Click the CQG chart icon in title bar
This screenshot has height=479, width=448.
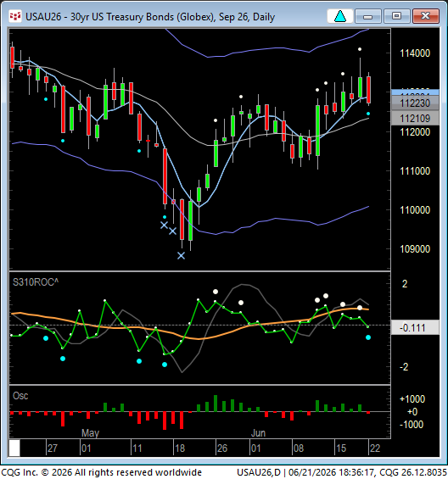pos(15,16)
